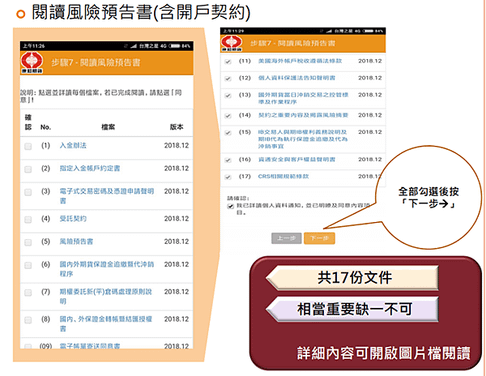Open the document link in row (13)
Screen dimensions: 486x376
(303, 98)
